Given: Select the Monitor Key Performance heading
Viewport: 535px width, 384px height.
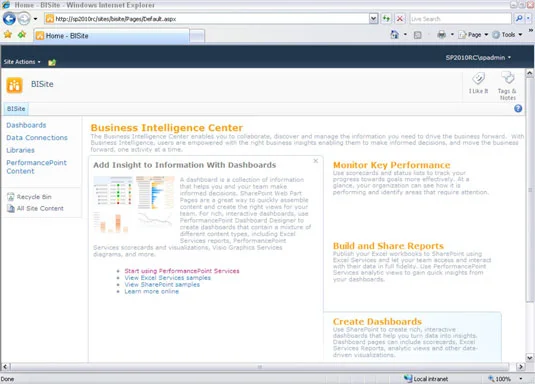Looking at the screenshot, I should (x=391, y=165).
